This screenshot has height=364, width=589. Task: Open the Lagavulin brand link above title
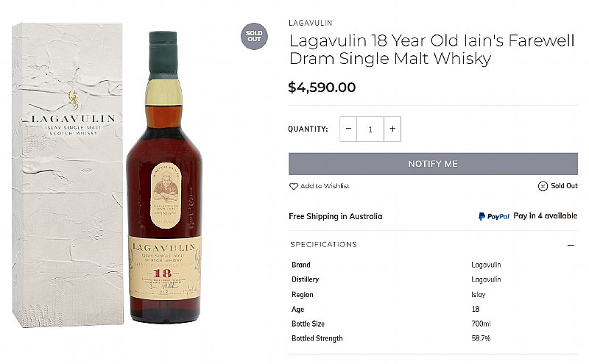(x=310, y=23)
